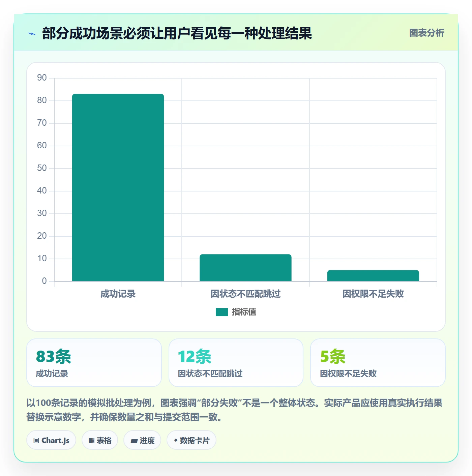The height and width of the screenshot is (476, 472).
Task: Click the 图表分析 label in the header
Action: point(426,33)
